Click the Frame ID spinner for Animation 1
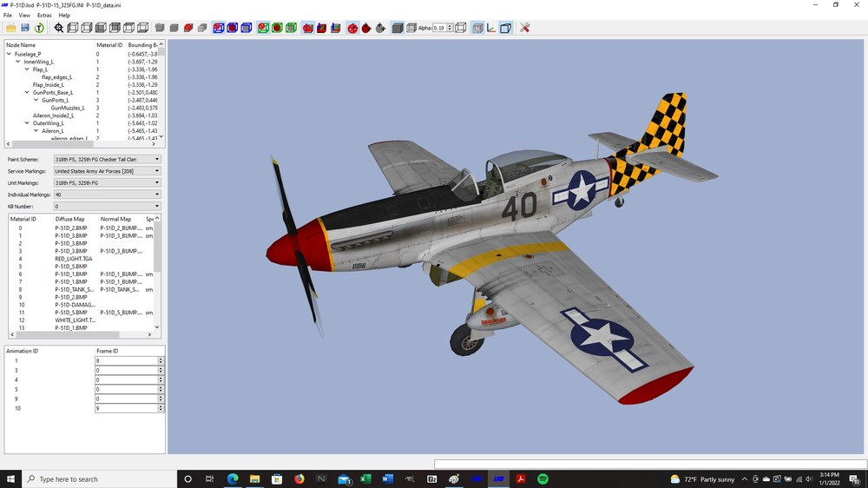Screen dimensions: 868x488 [x=161, y=360]
